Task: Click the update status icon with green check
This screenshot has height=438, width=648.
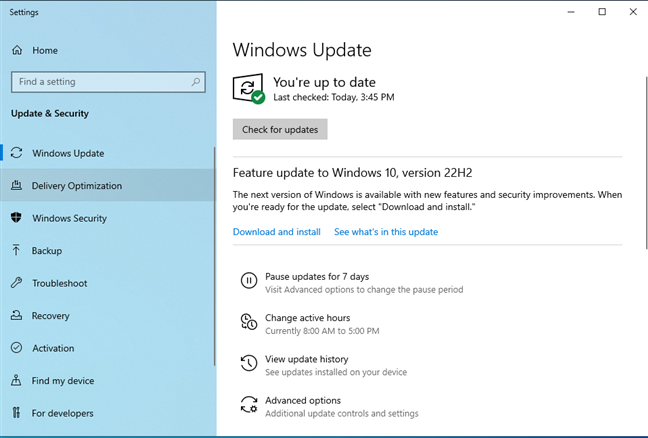Action: tap(249, 89)
